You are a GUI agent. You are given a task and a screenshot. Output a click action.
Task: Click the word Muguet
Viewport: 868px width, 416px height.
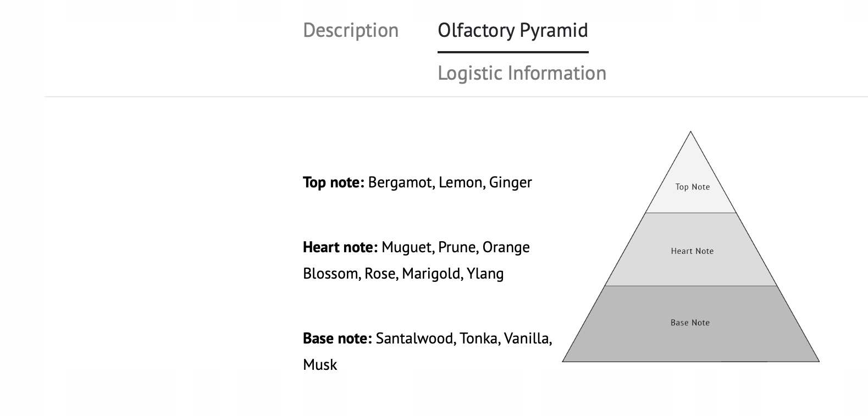click(x=407, y=247)
